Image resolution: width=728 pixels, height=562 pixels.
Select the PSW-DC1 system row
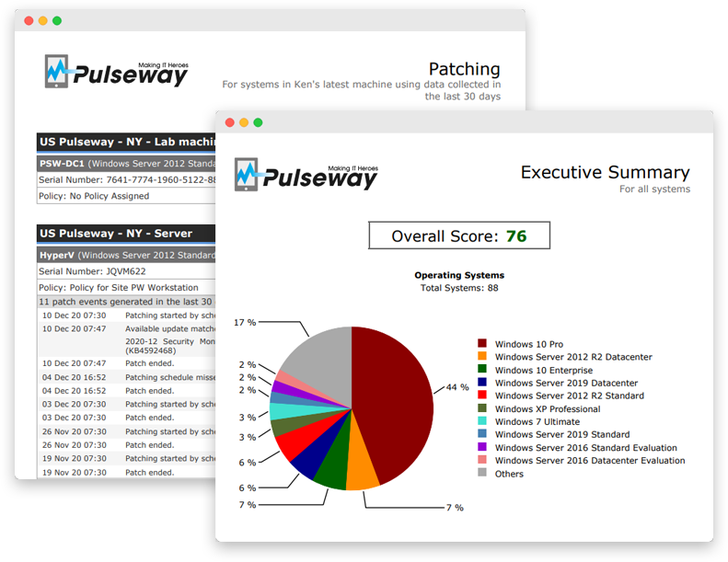[125, 163]
